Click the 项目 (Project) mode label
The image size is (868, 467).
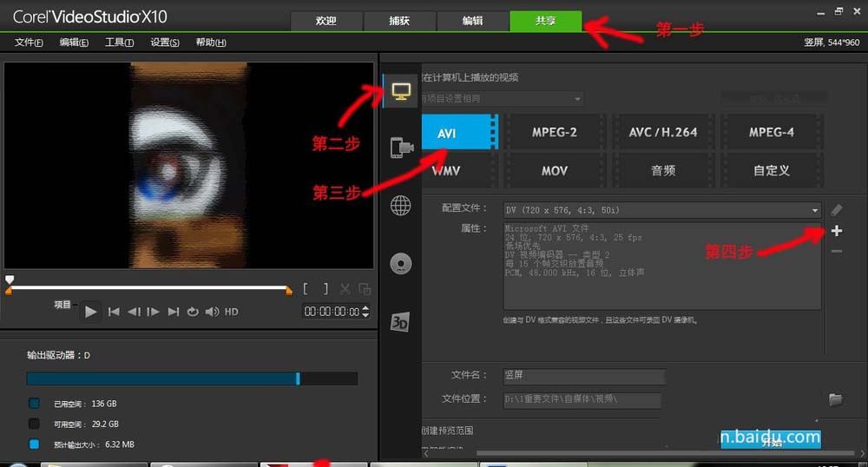[62, 305]
